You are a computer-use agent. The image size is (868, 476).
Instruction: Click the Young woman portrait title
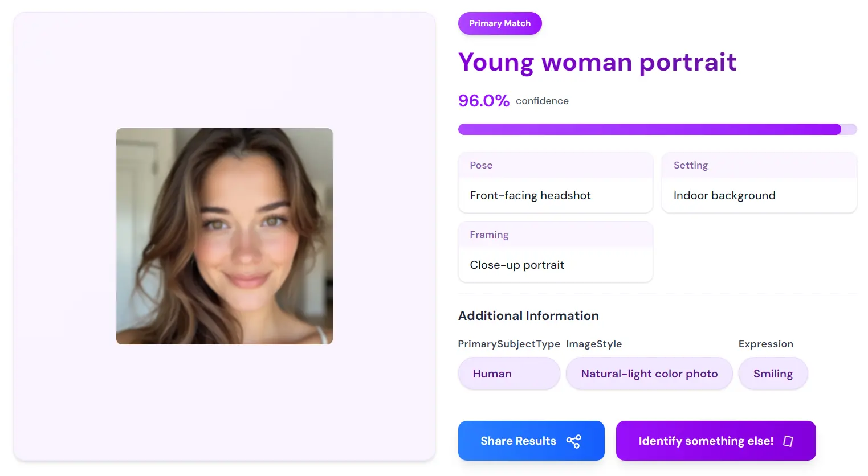(x=597, y=62)
